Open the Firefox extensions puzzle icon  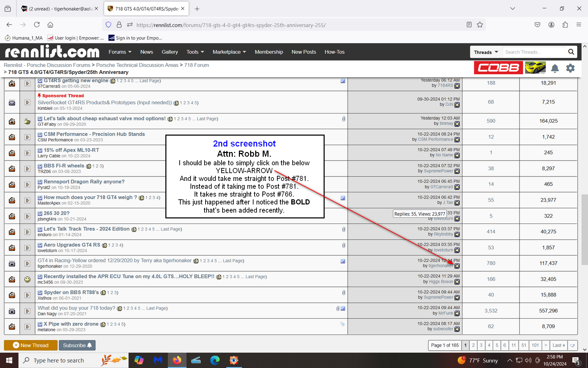point(565,25)
